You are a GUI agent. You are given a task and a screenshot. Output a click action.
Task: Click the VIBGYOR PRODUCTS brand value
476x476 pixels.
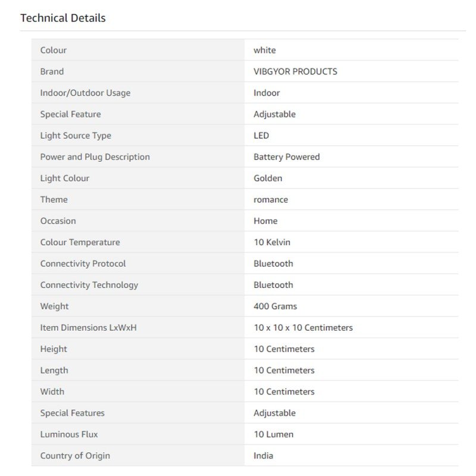295,71
